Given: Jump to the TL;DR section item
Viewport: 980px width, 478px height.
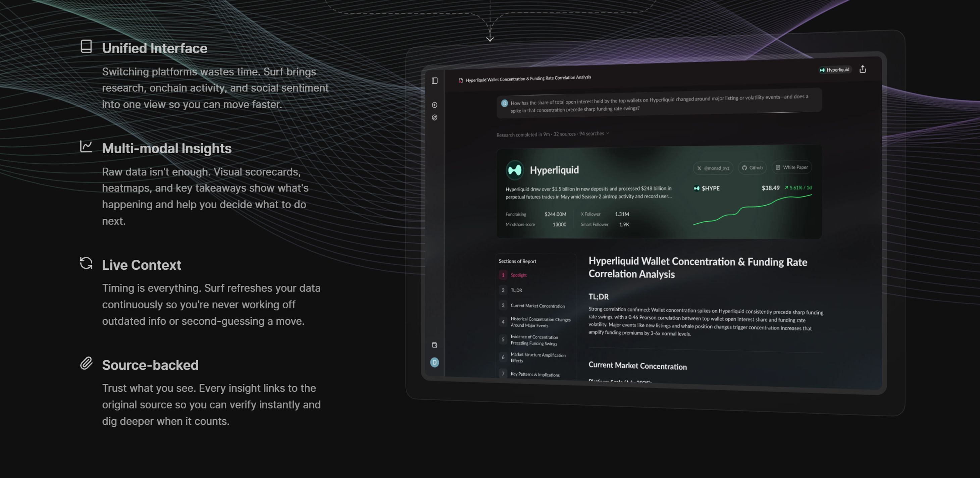Looking at the screenshot, I should coord(516,290).
